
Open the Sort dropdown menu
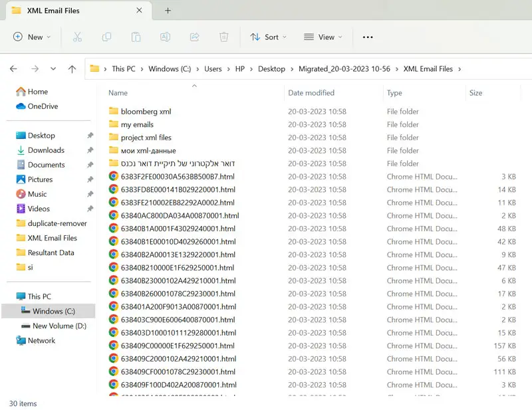[x=268, y=37]
